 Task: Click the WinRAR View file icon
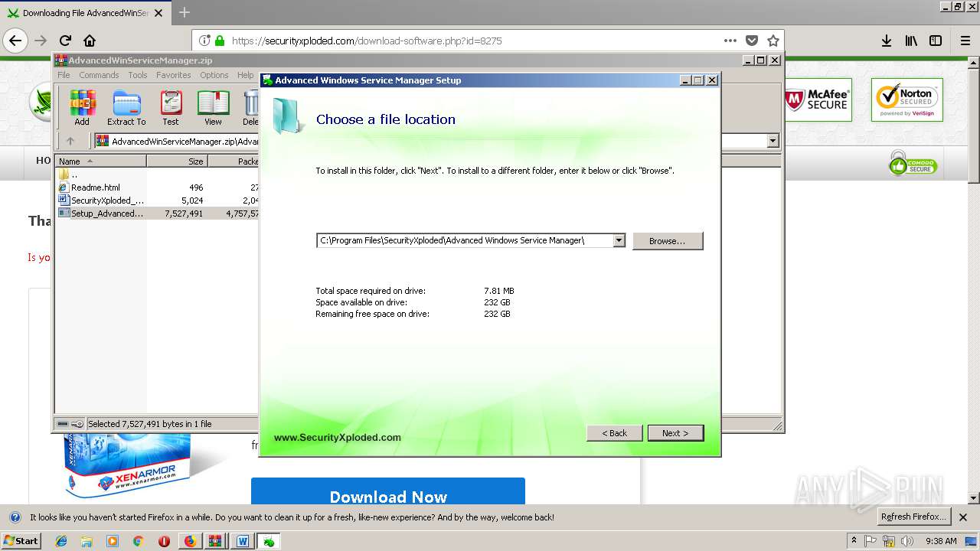(x=213, y=108)
